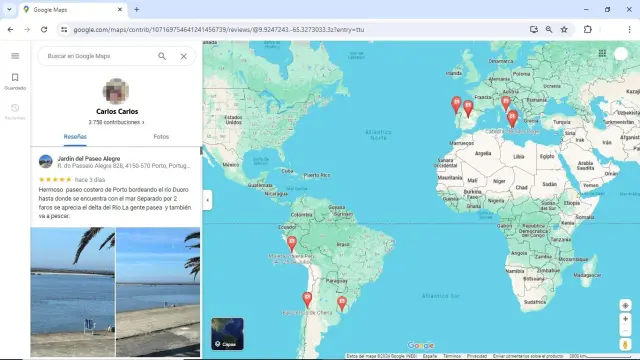Open the left beach photo thumbnail

pyautogui.click(x=73, y=292)
